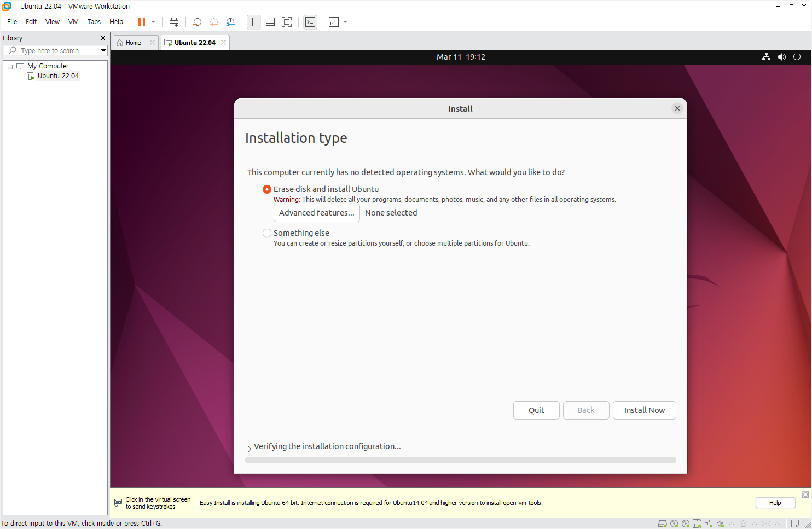The image size is (812, 529).
Task: Click the hard disk device status icon
Action: point(663,524)
